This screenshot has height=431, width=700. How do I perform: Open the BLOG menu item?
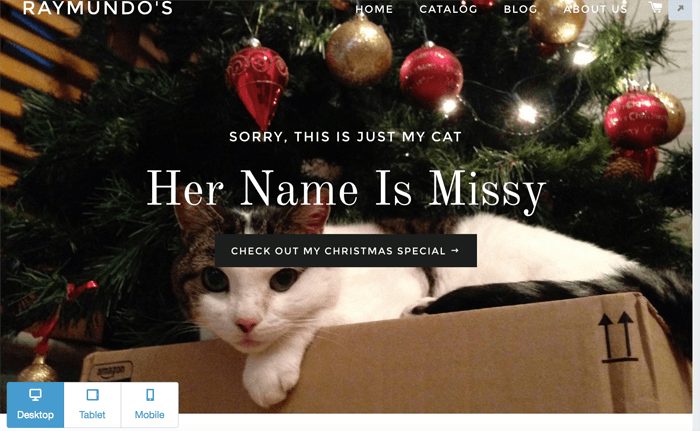coord(520,9)
